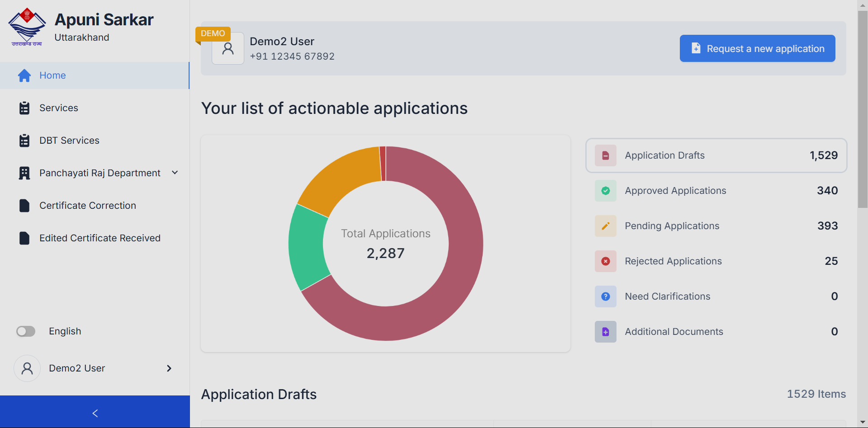Open Certificate Correction menu item
The height and width of the screenshot is (428, 868).
pos(95,206)
